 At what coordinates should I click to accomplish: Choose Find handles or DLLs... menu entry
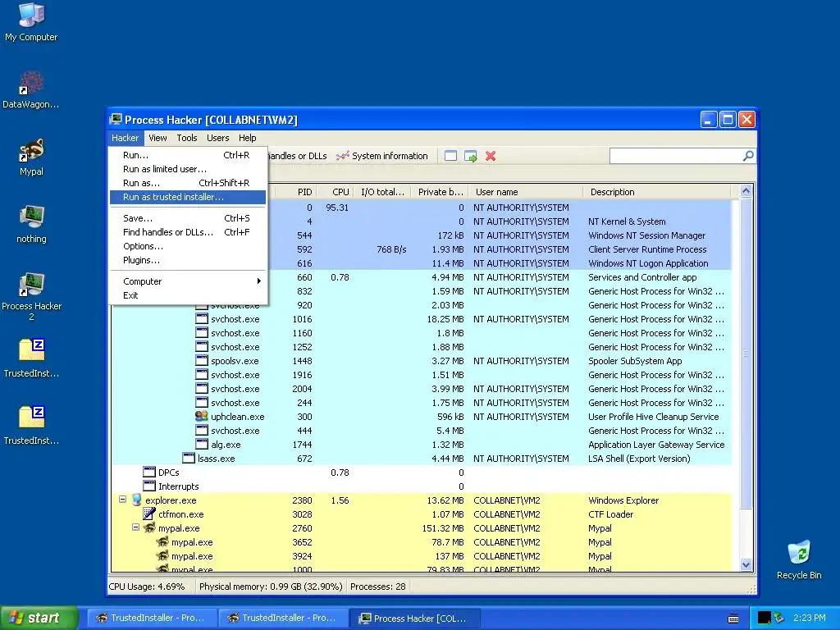pyautogui.click(x=188, y=232)
